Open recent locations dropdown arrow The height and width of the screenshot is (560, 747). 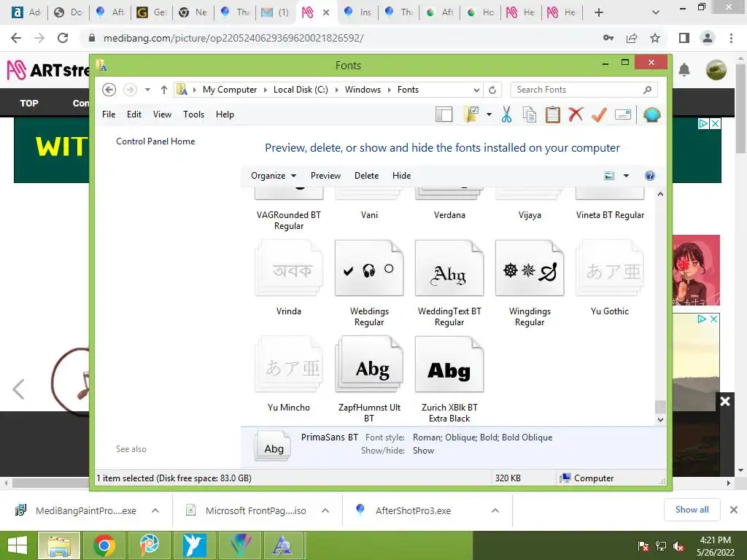(147, 90)
